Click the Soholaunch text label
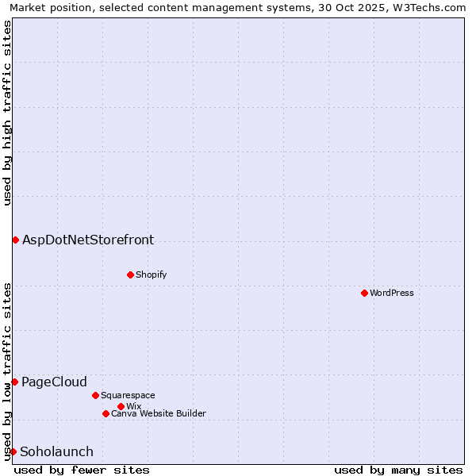The image size is (476, 476). pos(56,451)
